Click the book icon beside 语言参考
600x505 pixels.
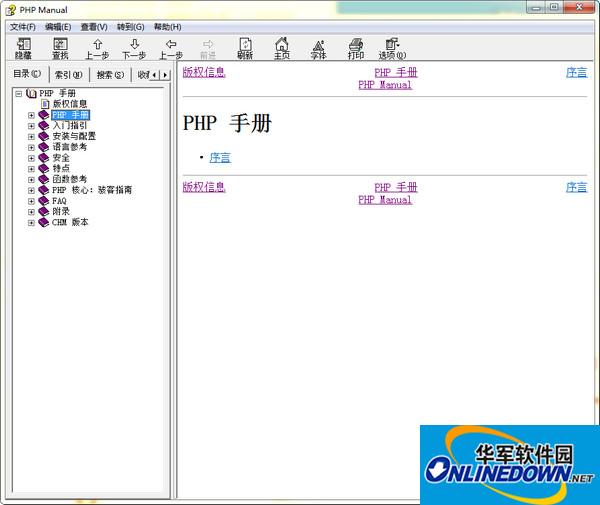(44, 147)
